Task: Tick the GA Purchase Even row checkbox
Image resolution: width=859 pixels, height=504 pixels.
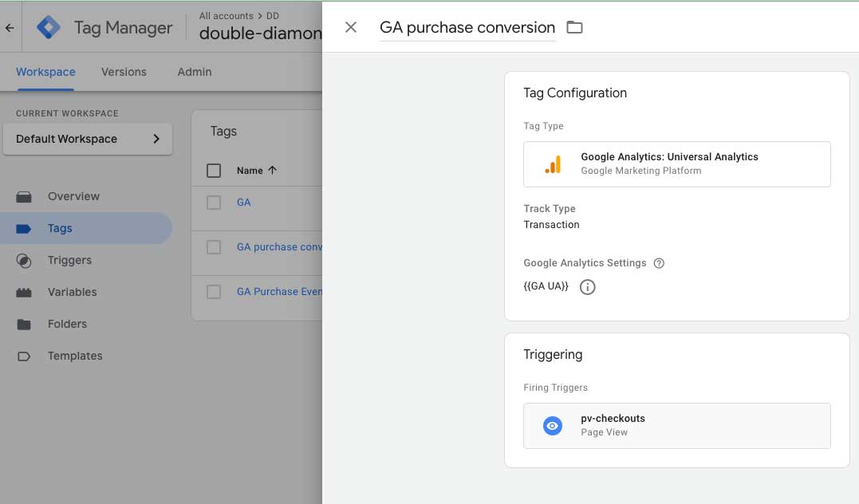Action: click(214, 292)
